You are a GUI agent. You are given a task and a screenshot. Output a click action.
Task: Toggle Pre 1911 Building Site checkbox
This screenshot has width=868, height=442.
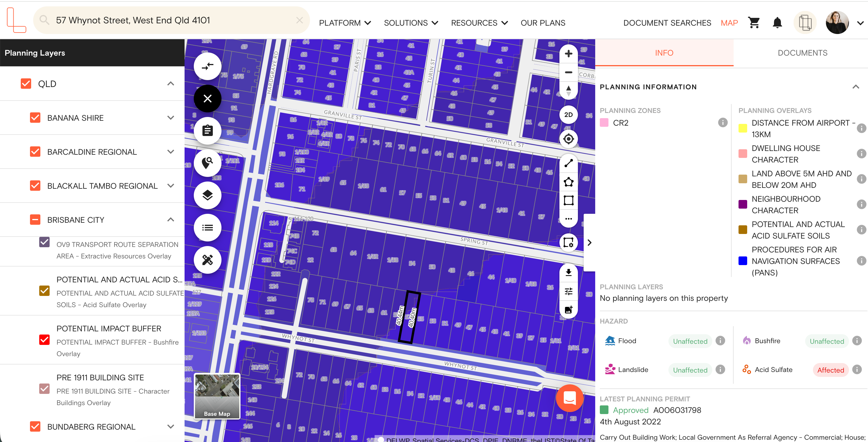point(44,389)
